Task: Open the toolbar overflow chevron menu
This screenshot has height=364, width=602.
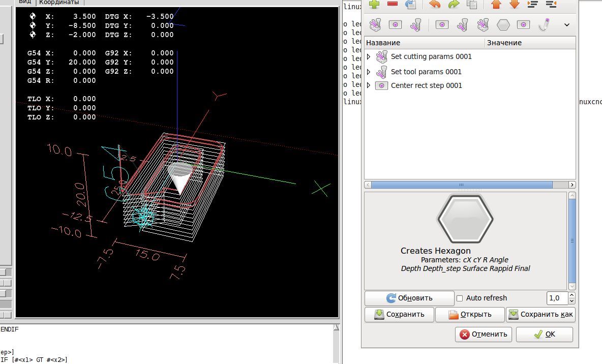Action: pos(567,24)
